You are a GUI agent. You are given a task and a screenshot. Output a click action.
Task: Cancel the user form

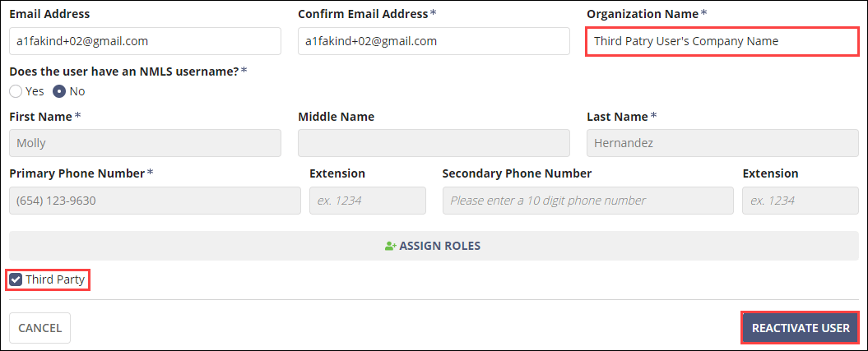pyautogui.click(x=39, y=327)
